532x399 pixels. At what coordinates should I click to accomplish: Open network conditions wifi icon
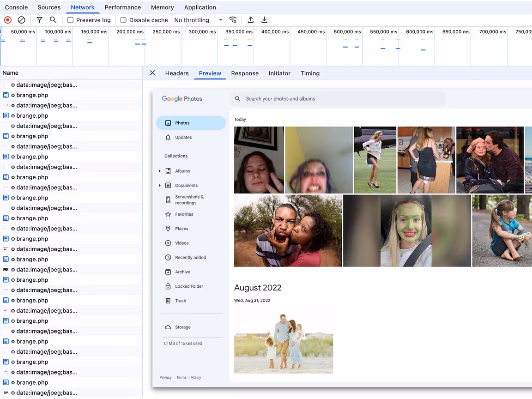coord(233,20)
